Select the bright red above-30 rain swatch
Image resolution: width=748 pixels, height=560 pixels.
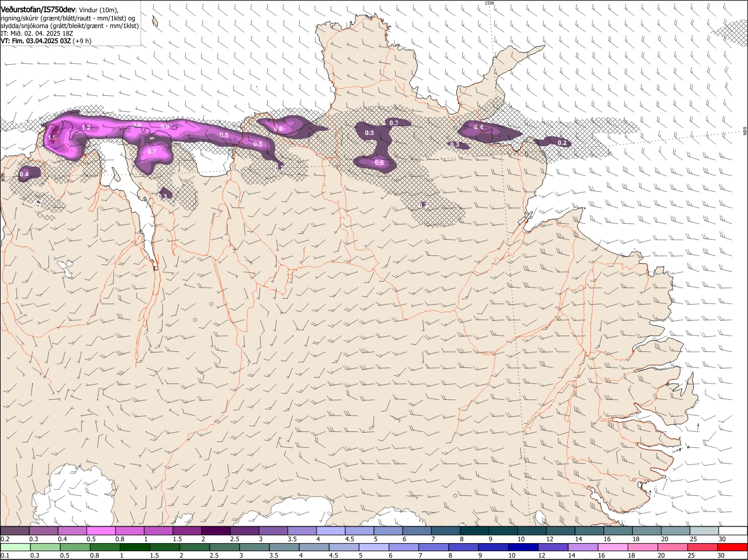coord(733,547)
